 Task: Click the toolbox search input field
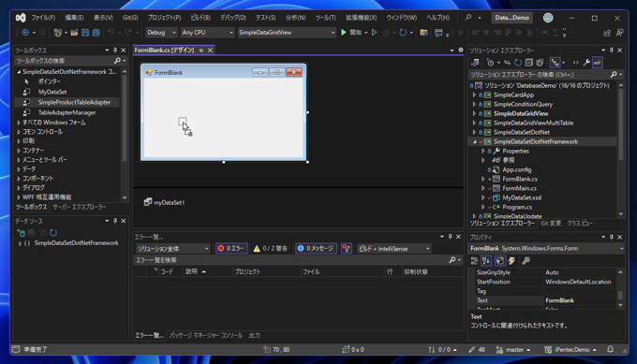tap(65, 61)
